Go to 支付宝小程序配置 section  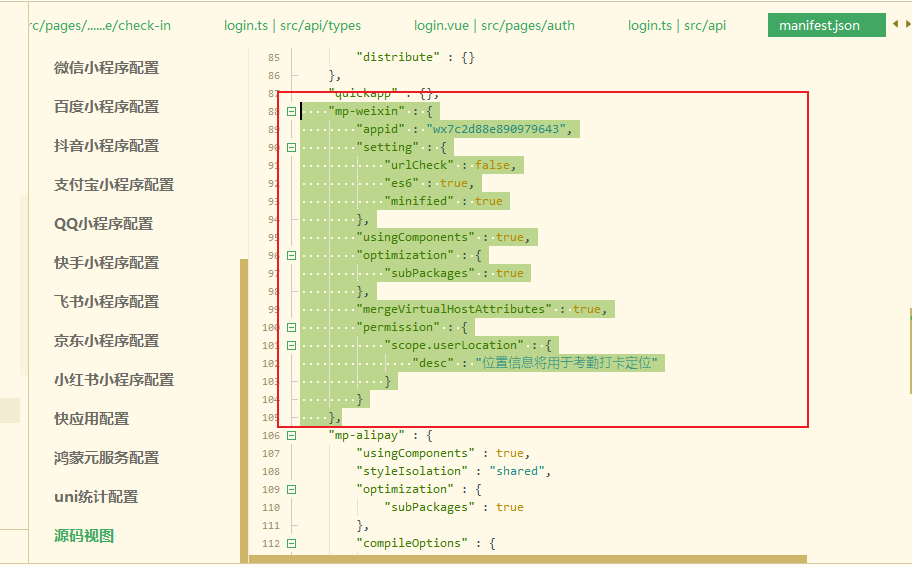(114, 185)
